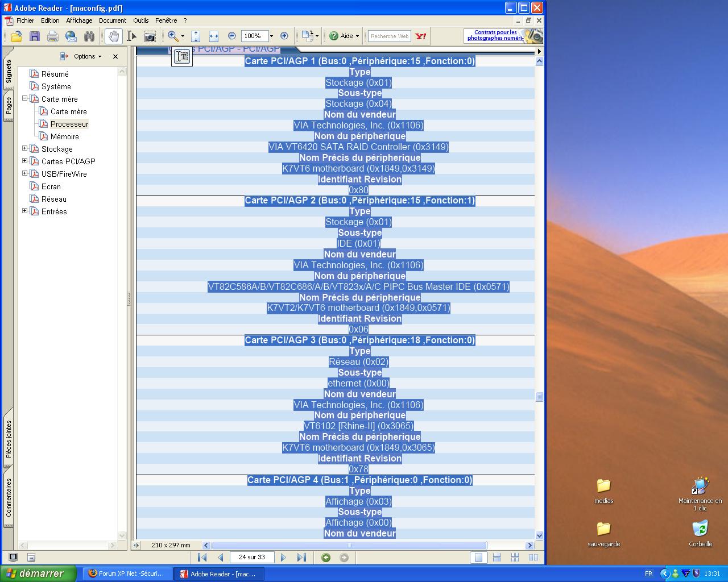Open the sauvegarde folder on desktop
This screenshot has width=728, height=582.
point(603,534)
